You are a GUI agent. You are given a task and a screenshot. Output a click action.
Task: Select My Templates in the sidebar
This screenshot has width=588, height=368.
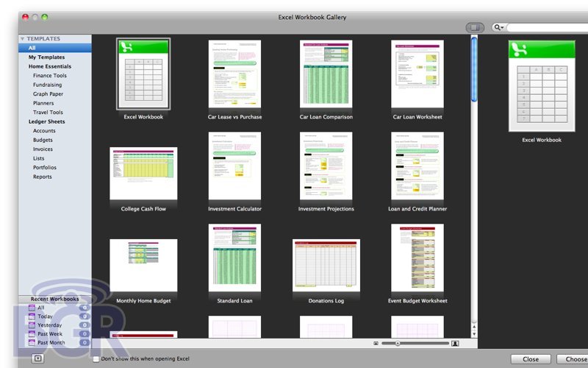[46, 57]
